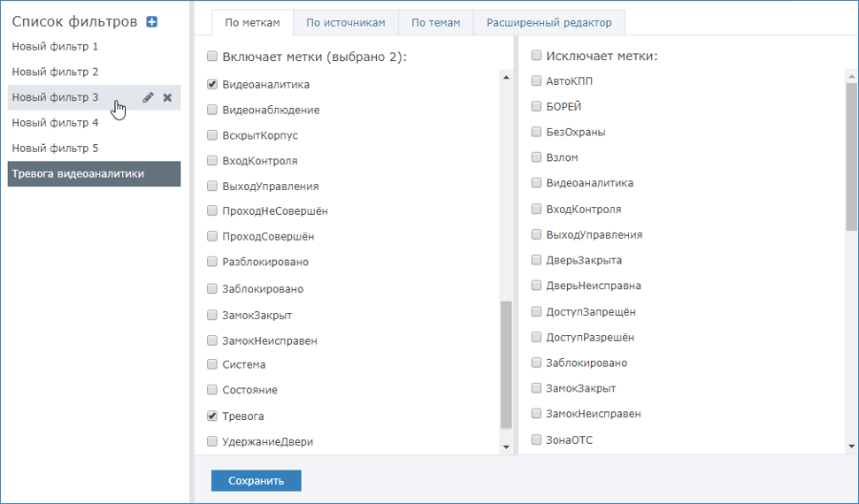The width and height of the screenshot is (859, 504).
Task: Uncheck the Тревога included tag
Action: point(212,416)
